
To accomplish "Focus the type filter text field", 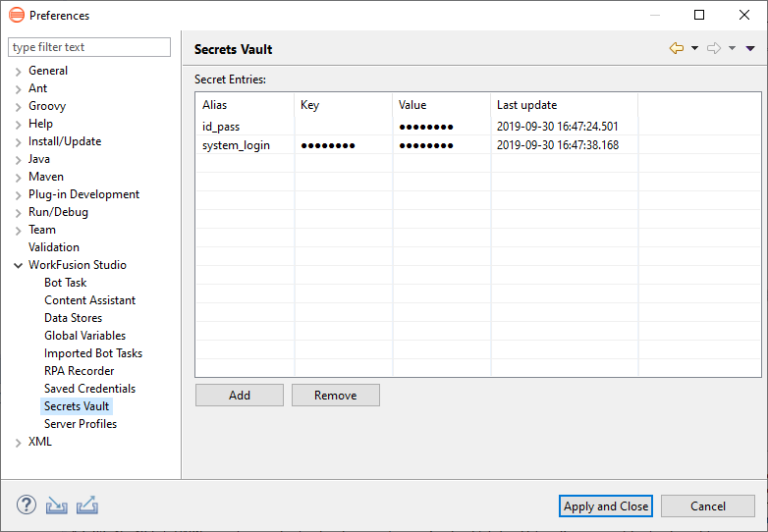I will coord(89,47).
